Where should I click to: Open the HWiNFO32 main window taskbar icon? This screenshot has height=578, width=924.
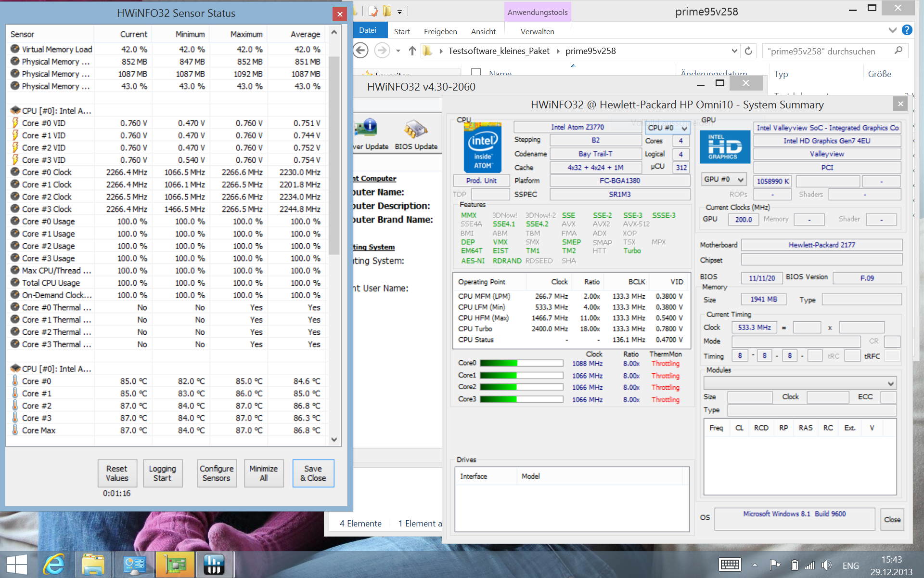pyautogui.click(x=134, y=564)
